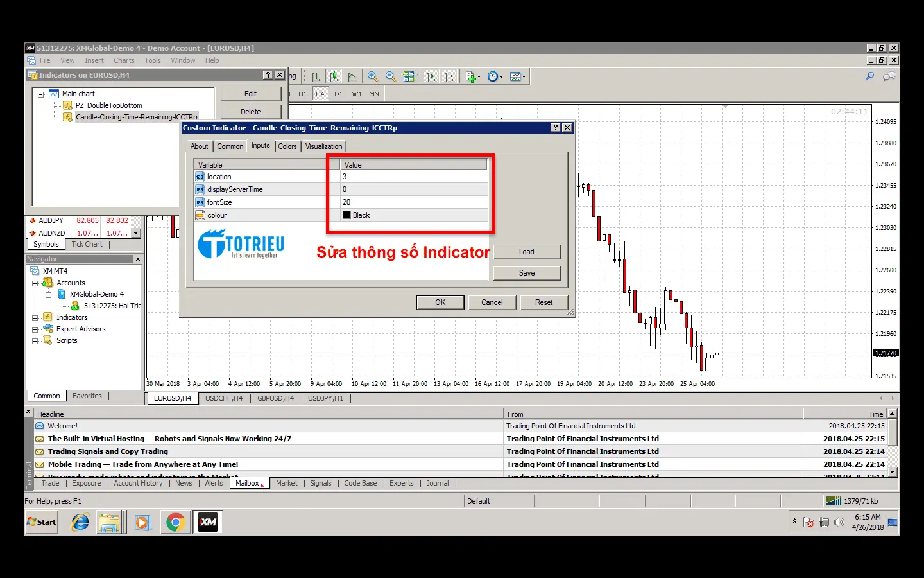Viewport: 924px width, 578px height.
Task: Expand the Indicators node in Navigator
Action: [35, 318]
